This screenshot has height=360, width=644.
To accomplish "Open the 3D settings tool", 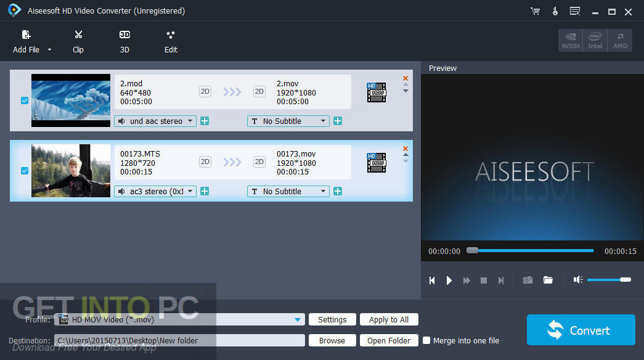I will pyautogui.click(x=124, y=41).
